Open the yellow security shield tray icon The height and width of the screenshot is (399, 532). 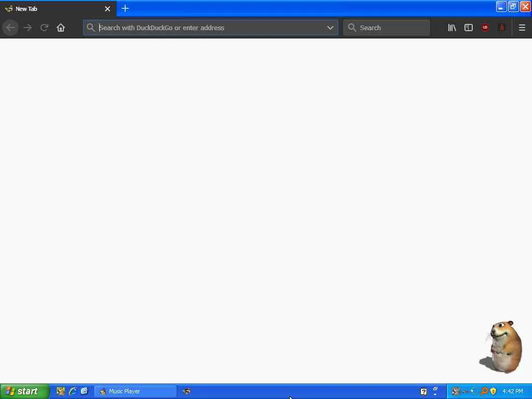coord(494,391)
